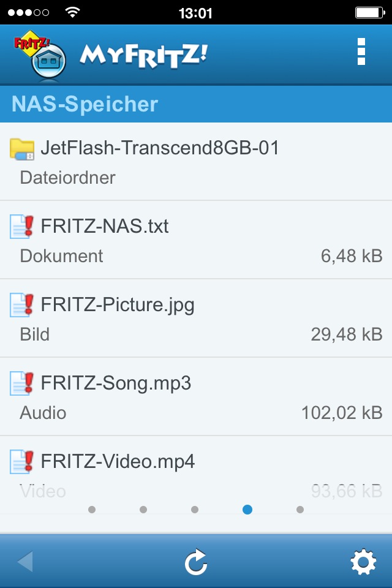Tap the FRITZ-Video.mp4 file icon
Viewport: 392px width, 588px height.
click(x=22, y=462)
